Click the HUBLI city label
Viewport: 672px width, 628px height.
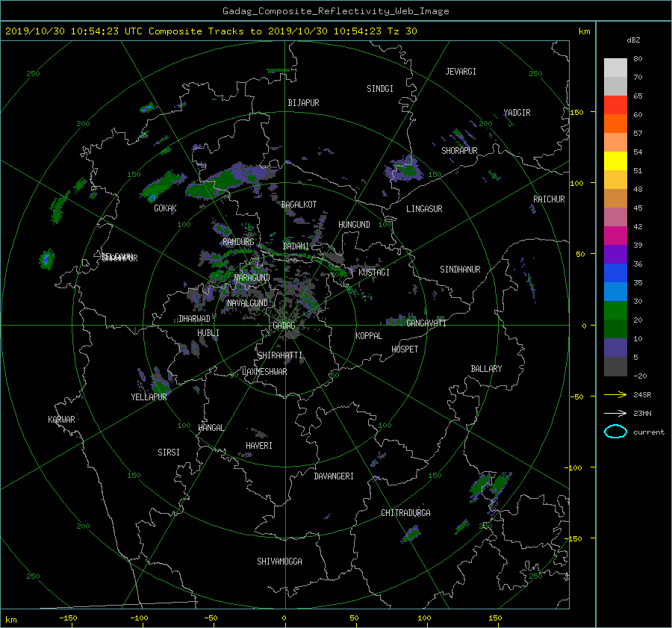(208, 333)
